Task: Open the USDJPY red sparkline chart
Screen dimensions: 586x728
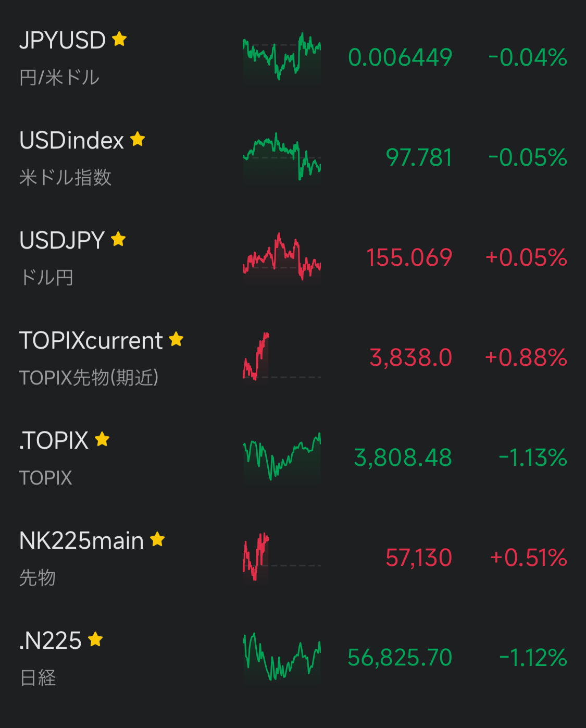Action: pos(282,257)
